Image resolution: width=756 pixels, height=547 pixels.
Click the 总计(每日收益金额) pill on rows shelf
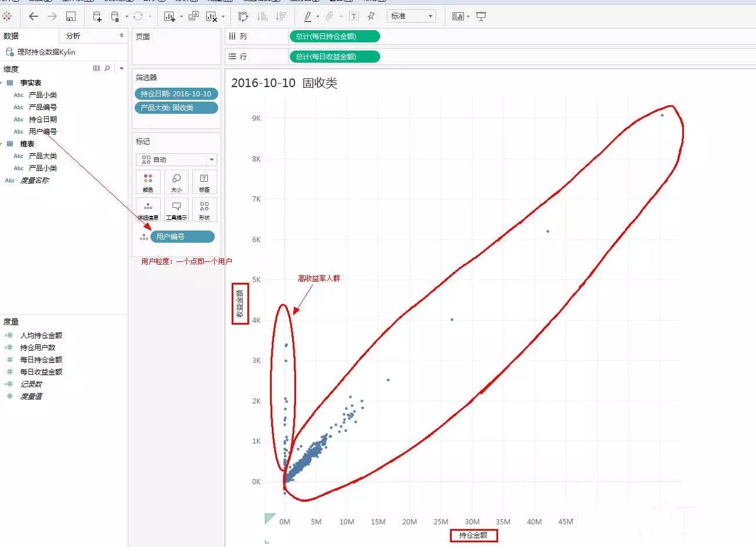click(x=334, y=57)
